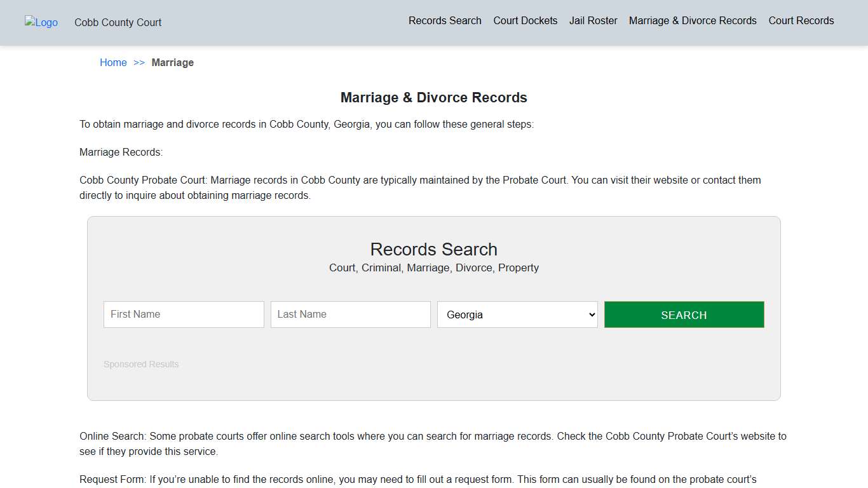The image size is (868, 488).
Task: Click the Home breadcrumb link
Action: 113,62
